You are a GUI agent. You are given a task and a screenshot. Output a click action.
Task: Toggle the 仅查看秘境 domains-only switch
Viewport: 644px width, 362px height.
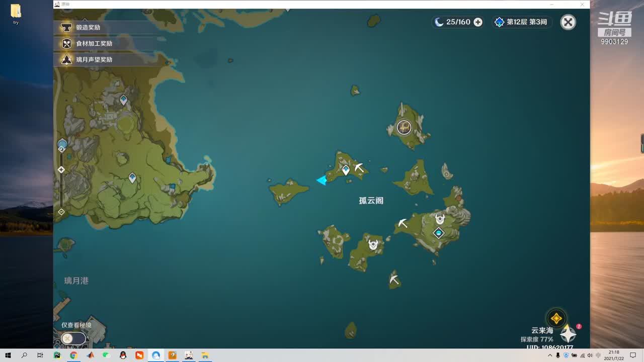73,338
